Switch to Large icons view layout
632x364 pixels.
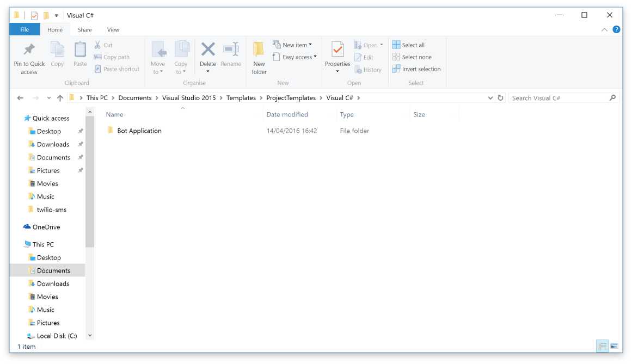click(614, 346)
